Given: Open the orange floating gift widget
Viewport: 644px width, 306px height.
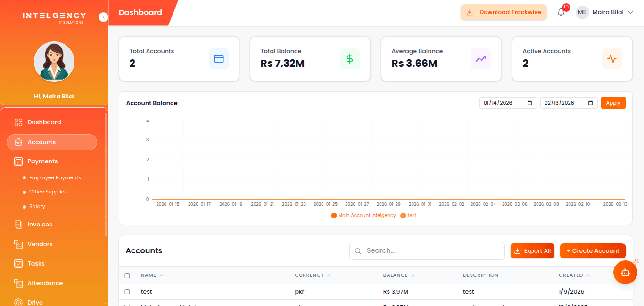Looking at the screenshot, I should [625, 272].
